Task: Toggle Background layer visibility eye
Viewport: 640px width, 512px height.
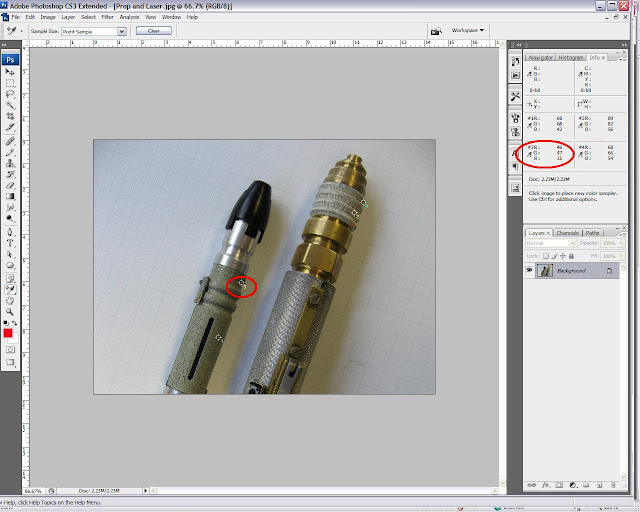Action: (529, 270)
